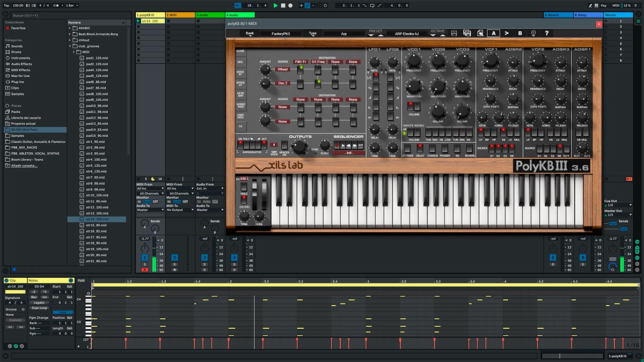Click Añadir carpeta in Places
This screenshot has width=644, height=362.
tap(25, 166)
